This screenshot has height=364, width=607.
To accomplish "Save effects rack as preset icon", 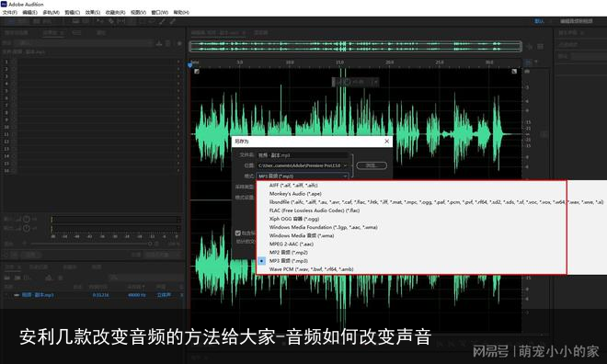I will click(159, 43).
